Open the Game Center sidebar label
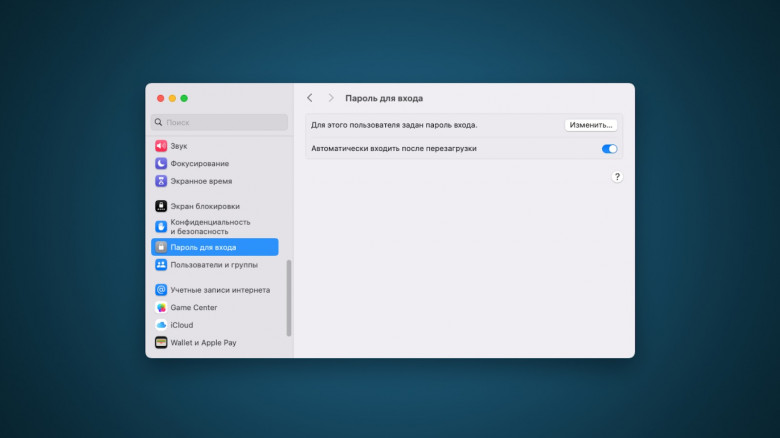780x438 pixels. 194,308
